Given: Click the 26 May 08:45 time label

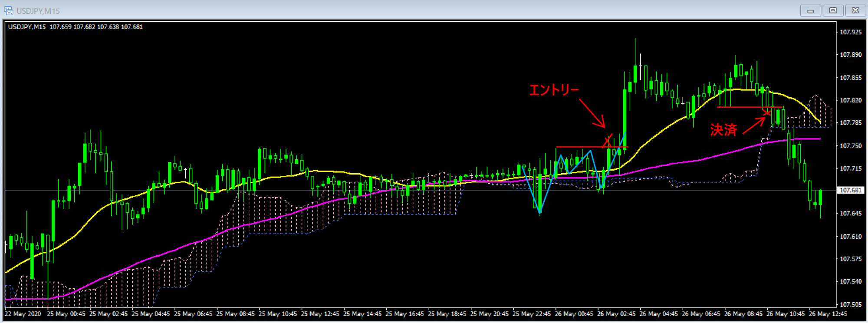Looking at the screenshot, I should [743, 314].
